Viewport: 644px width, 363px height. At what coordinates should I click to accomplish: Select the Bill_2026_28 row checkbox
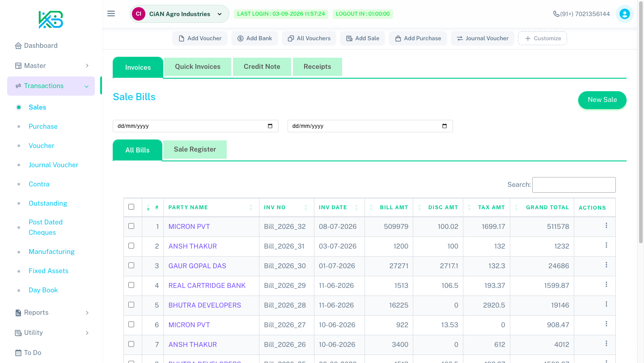click(x=131, y=304)
